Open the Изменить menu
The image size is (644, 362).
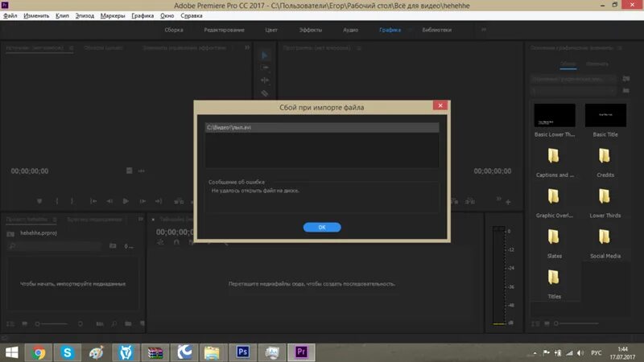(36, 15)
